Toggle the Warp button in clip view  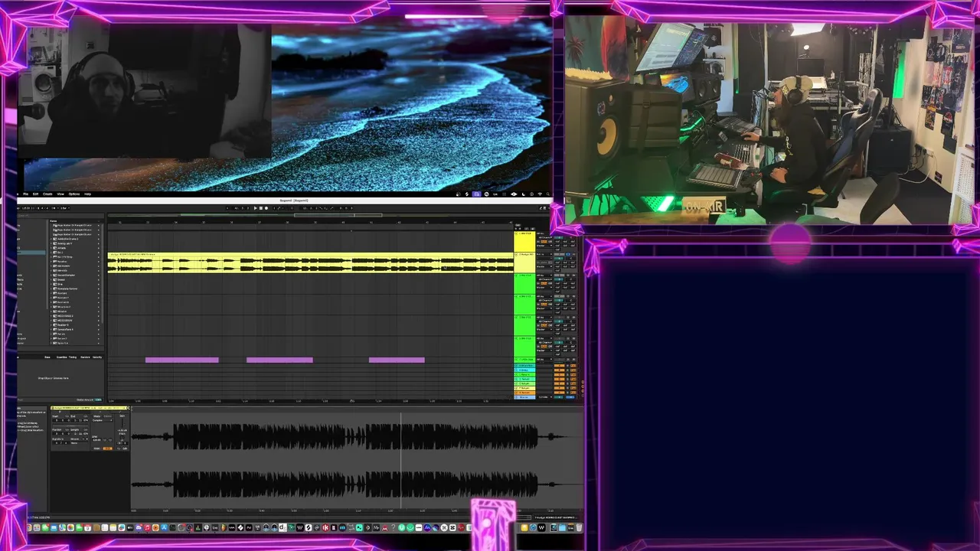point(96,416)
